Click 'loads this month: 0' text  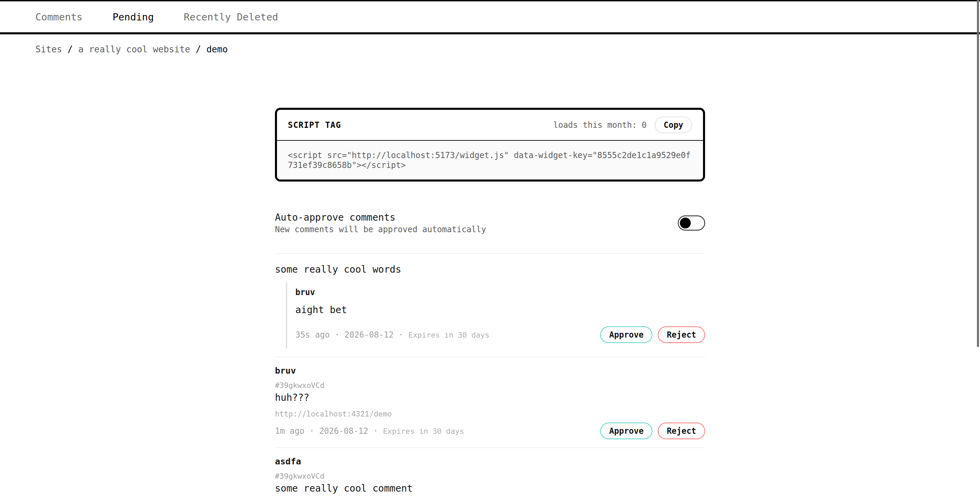[600, 125]
